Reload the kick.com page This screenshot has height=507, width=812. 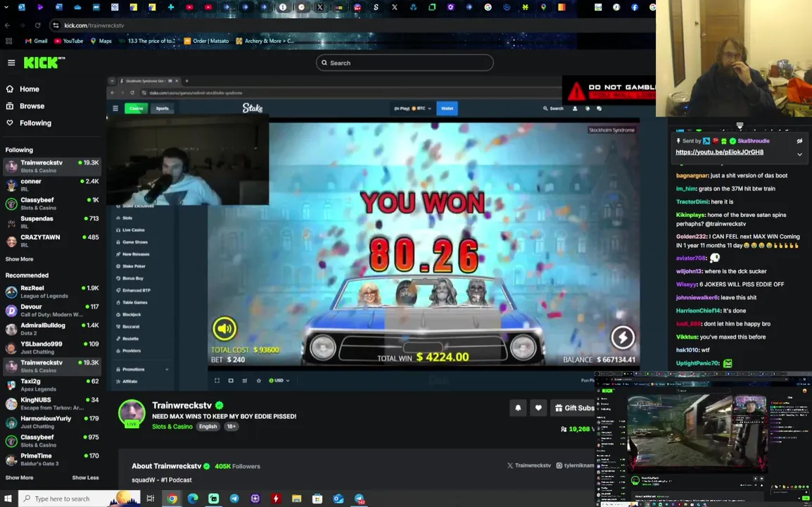pos(37,25)
